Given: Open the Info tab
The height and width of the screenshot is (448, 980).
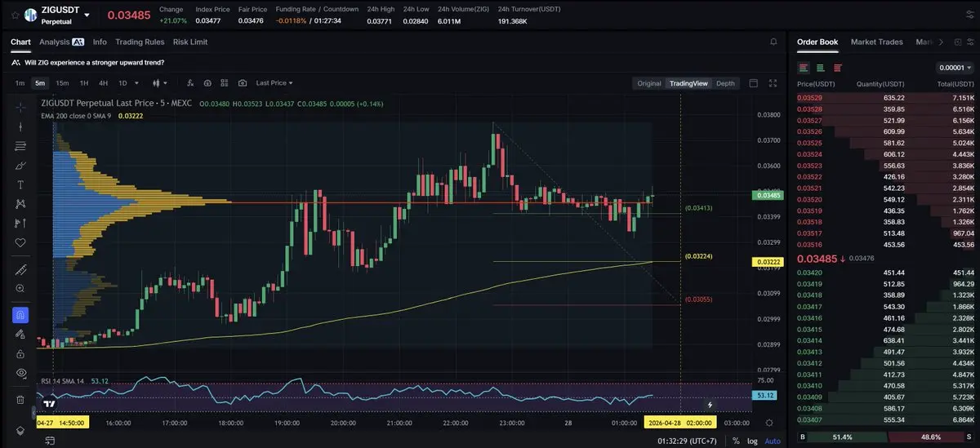Looking at the screenshot, I should 100,42.
